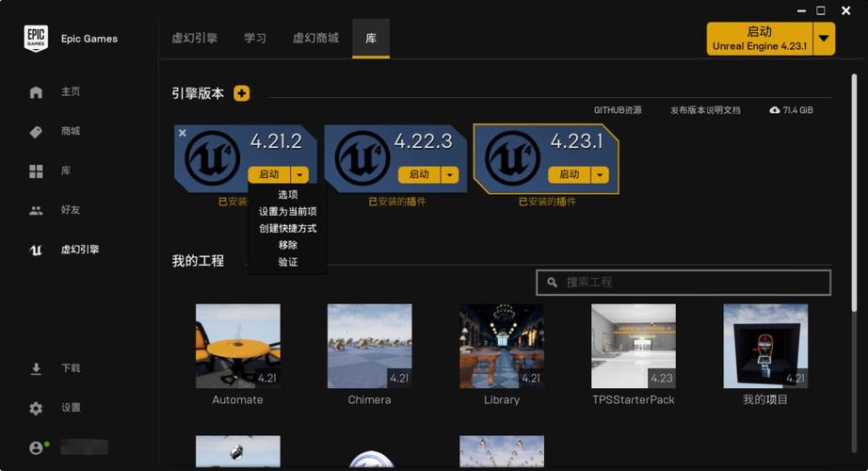Open the 库 library grid icon
868x471 pixels.
[x=36, y=171]
